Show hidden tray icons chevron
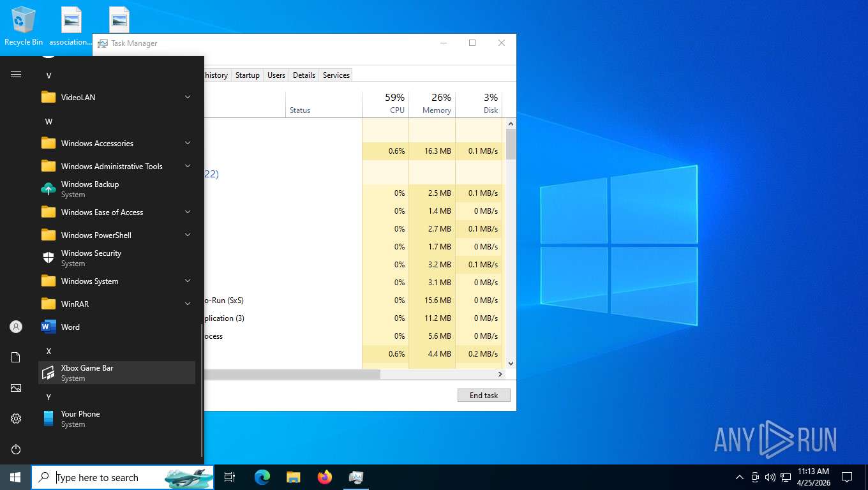Screen dimensions: 868x490 [740, 477]
